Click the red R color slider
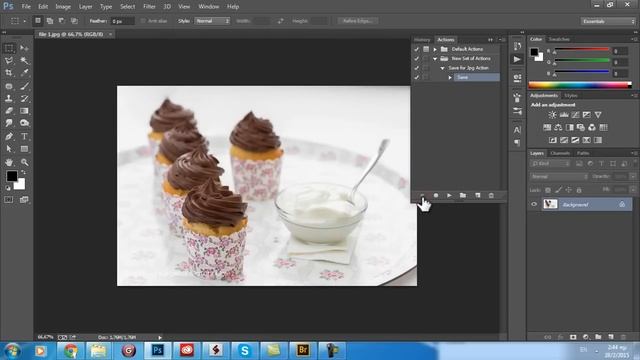This screenshot has width=640, height=360. (582, 50)
